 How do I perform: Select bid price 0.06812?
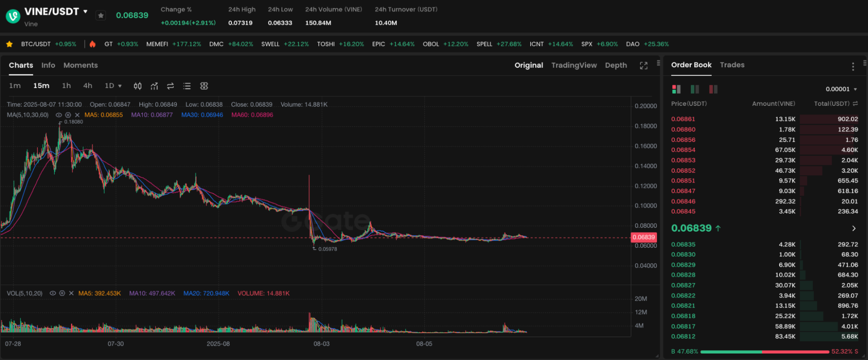pyautogui.click(x=683, y=337)
